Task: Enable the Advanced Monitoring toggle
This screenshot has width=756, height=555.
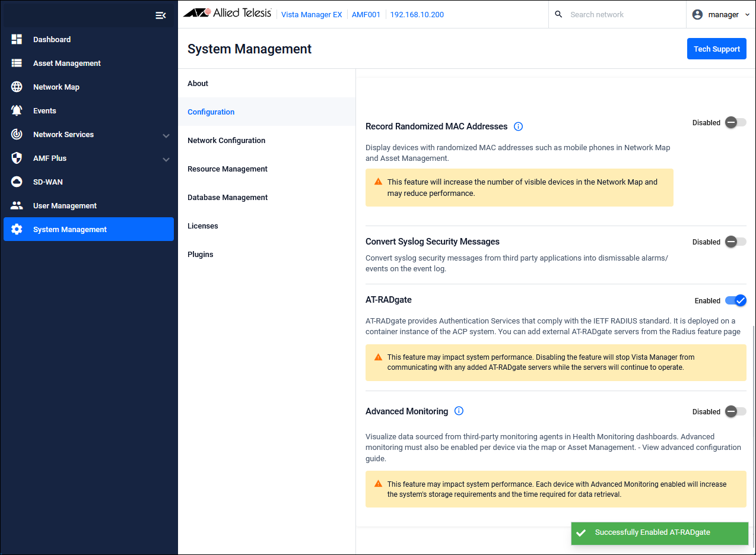Action: (x=735, y=411)
